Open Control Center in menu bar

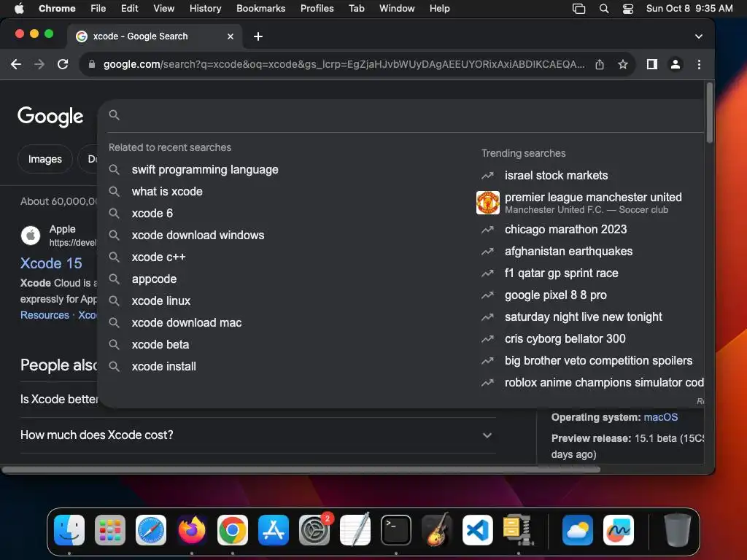tap(628, 9)
